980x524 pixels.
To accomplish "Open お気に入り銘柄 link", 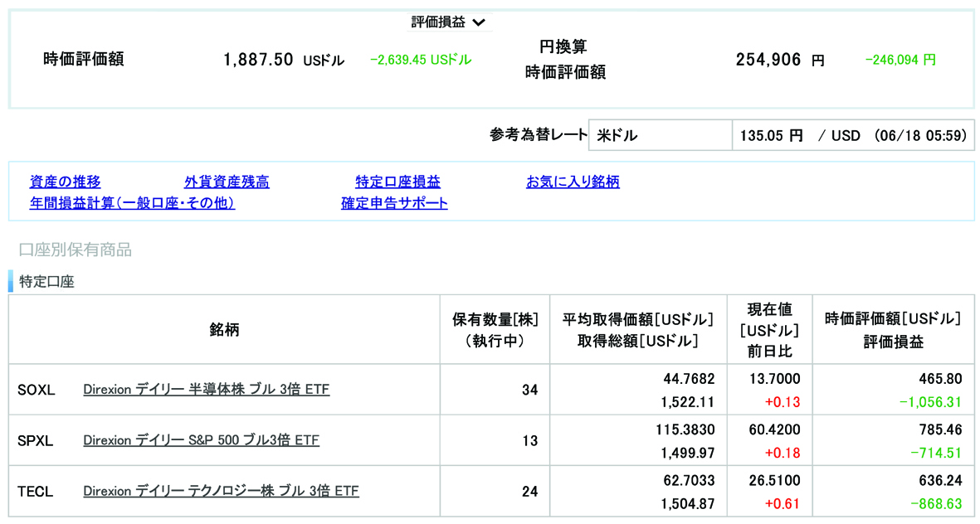I will (x=573, y=182).
